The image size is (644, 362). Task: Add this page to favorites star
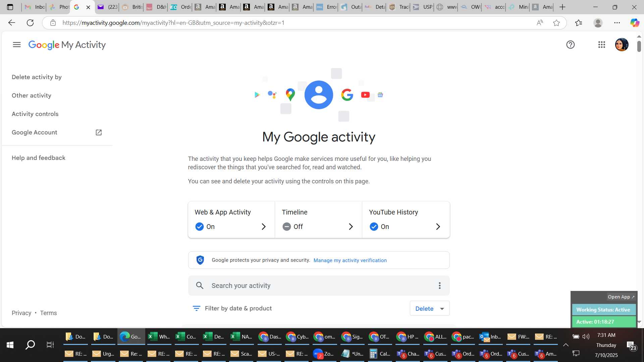(x=556, y=23)
